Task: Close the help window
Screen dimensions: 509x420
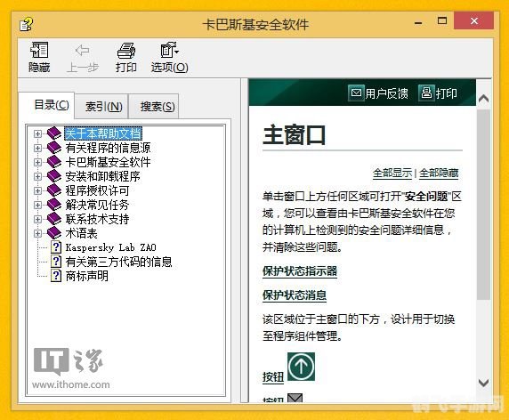Action: point(474,21)
